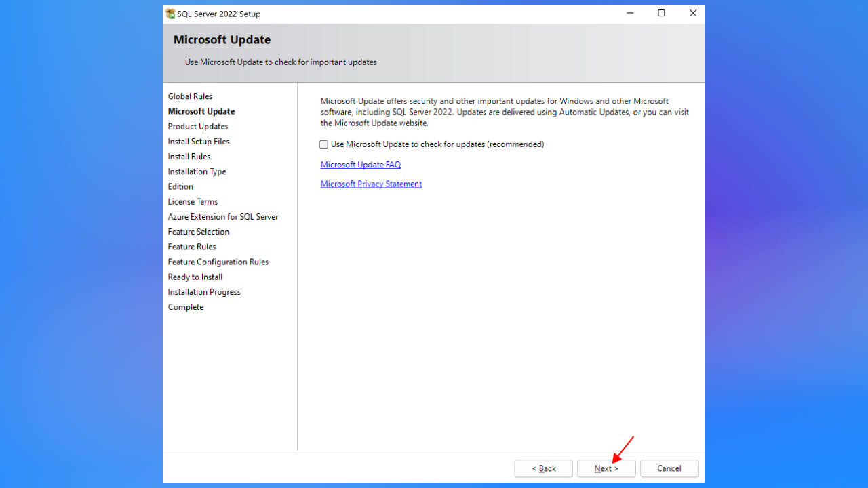
Task: Select Feature Rules step
Action: [x=192, y=247]
